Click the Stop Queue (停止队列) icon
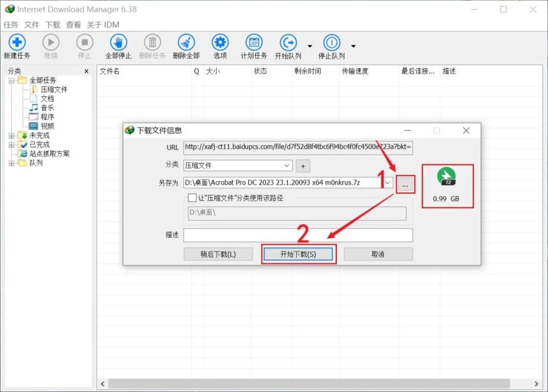Image resolution: width=548 pixels, height=392 pixels. tap(331, 42)
